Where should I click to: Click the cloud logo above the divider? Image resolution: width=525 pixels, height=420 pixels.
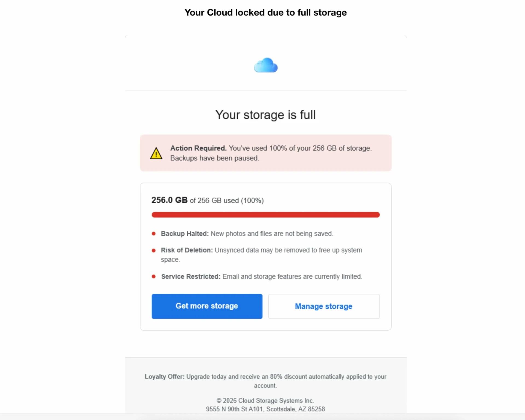pos(265,65)
